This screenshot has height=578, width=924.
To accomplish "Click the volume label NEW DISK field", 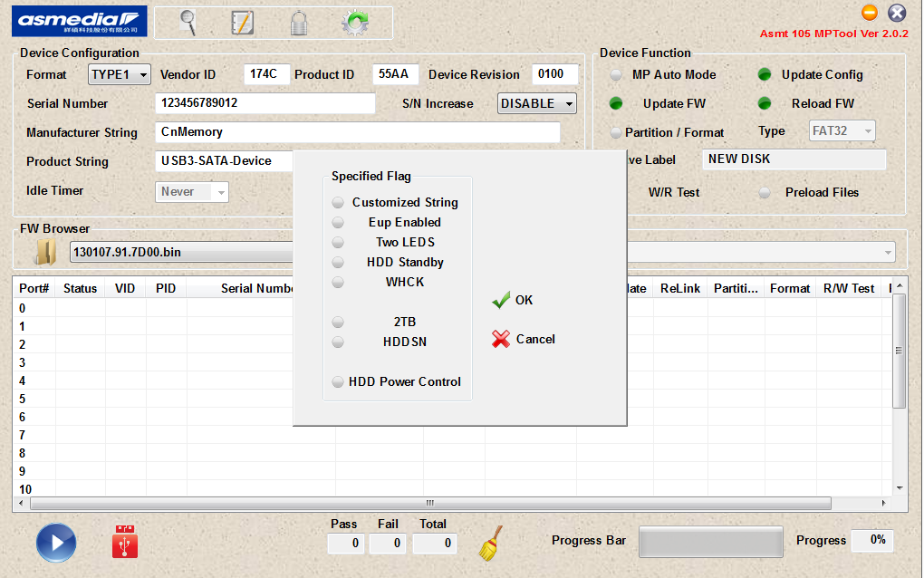I will click(x=794, y=159).
